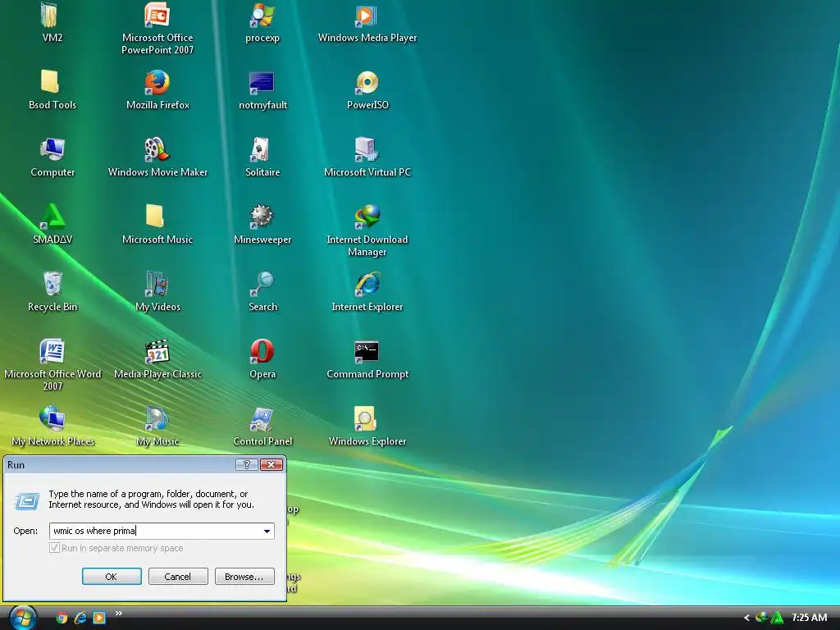
Task: Select Microsoft Office PowerPoint 2007 icon
Action: pyautogui.click(x=157, y=15)
